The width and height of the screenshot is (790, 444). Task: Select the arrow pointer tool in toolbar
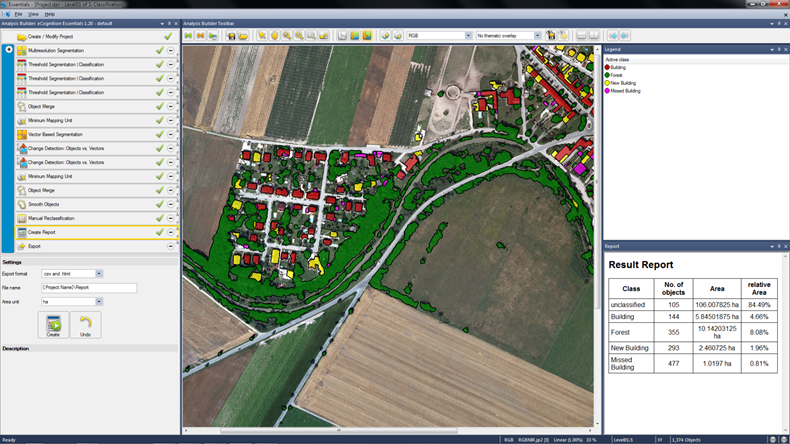261,36
